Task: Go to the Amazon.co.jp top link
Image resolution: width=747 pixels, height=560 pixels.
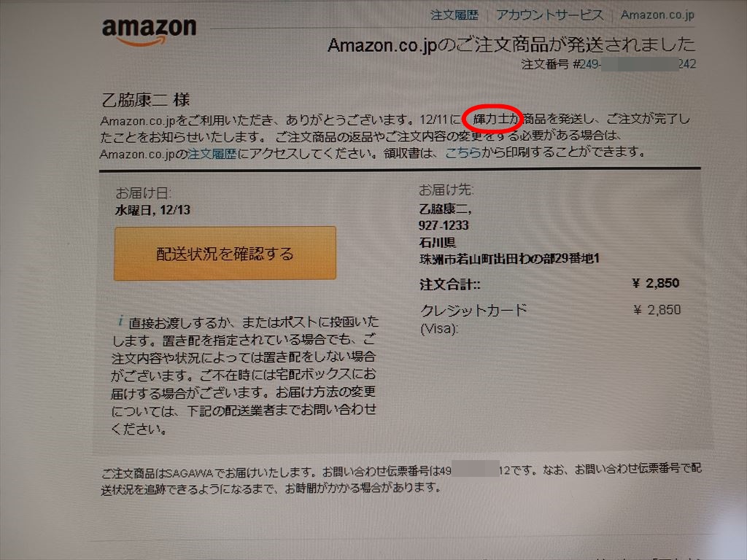Action: pyautogui.click(x=657, y=15)
